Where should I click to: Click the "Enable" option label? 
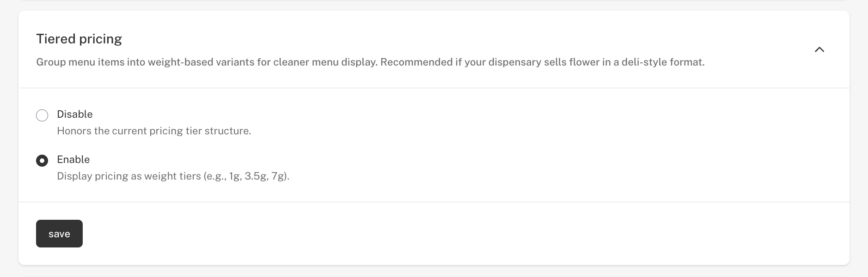[73, 159]
